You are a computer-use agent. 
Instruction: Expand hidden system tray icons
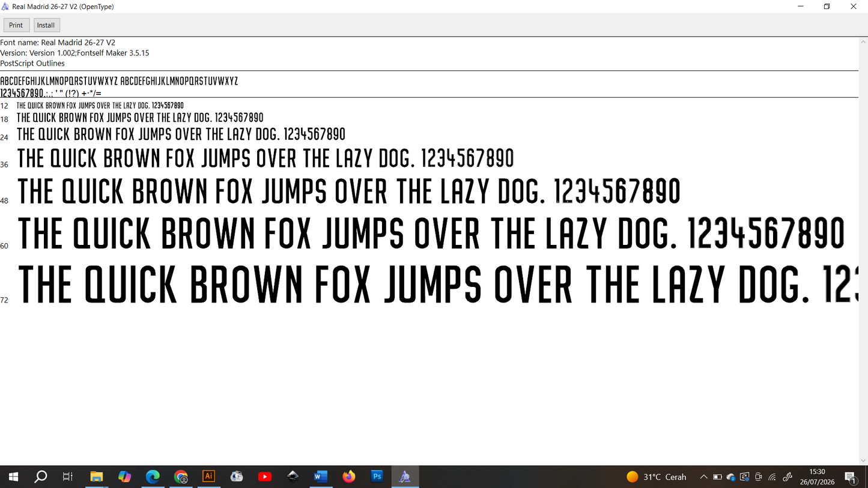coord(703,477)
